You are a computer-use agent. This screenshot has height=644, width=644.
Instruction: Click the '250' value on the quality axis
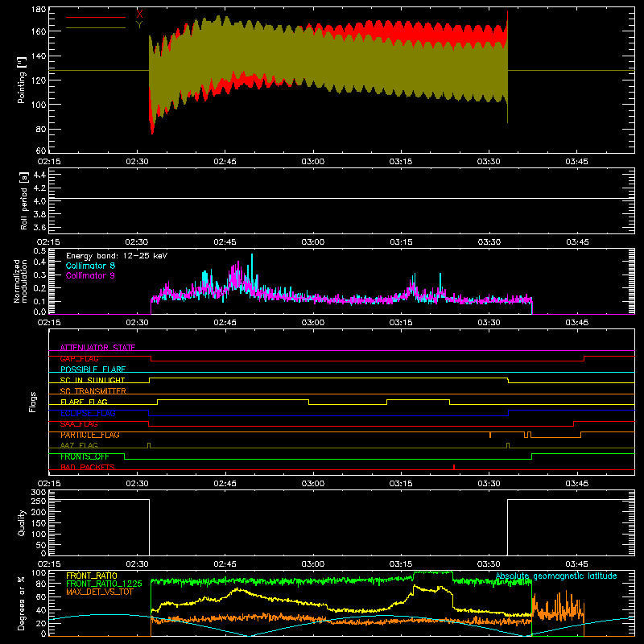(39, 501)
